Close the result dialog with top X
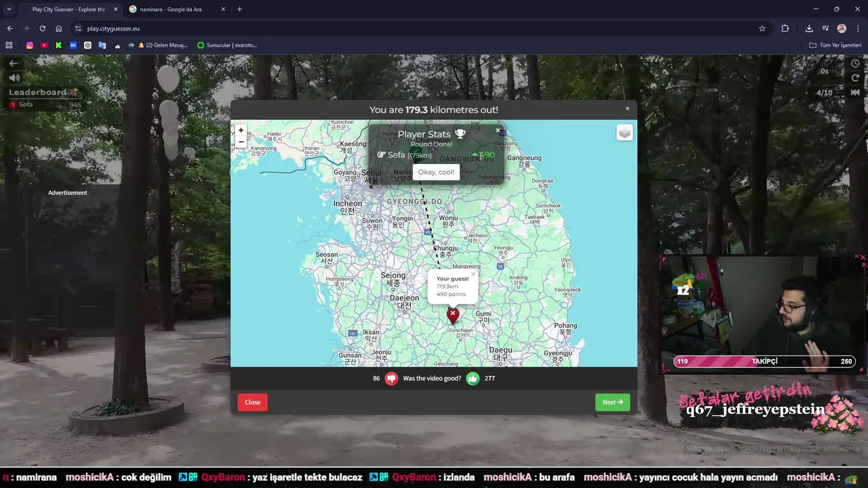 [x=627, y=108]
